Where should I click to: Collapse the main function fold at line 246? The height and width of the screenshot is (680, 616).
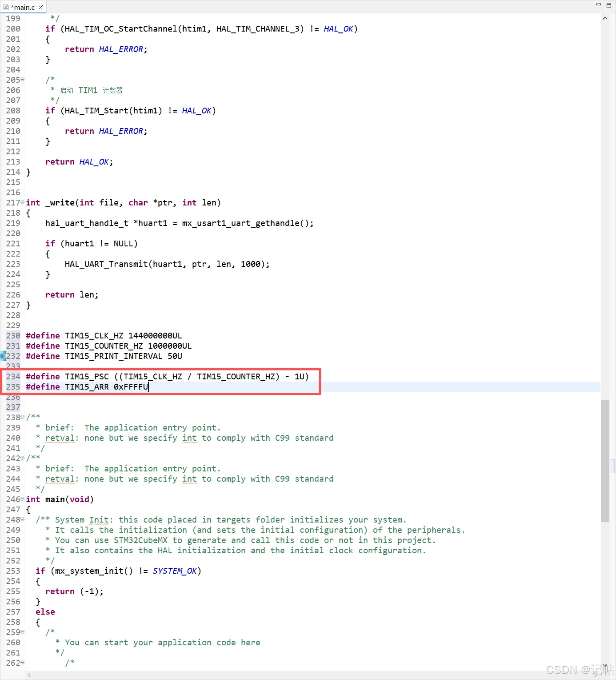[x=23, y=499]
